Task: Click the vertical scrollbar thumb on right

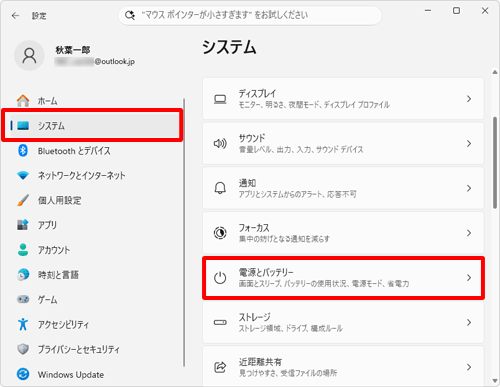Action: pyautogui.click(x=495, y=163)
